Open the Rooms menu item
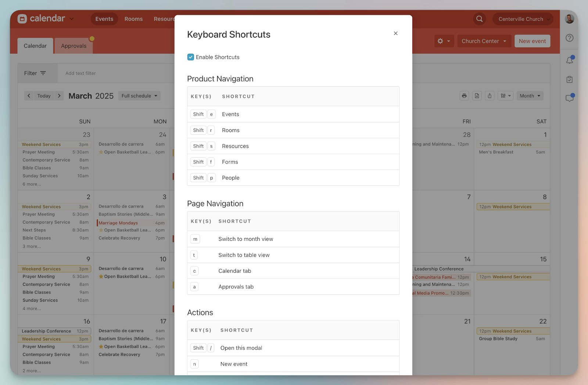Viewport: 588px width, 385px height. tap(133, 19)
